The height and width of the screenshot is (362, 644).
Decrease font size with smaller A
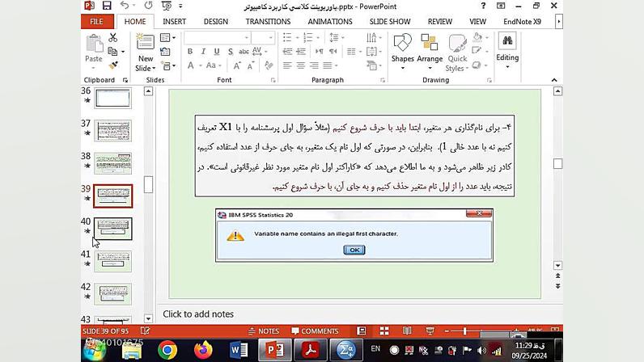point(251,65)
